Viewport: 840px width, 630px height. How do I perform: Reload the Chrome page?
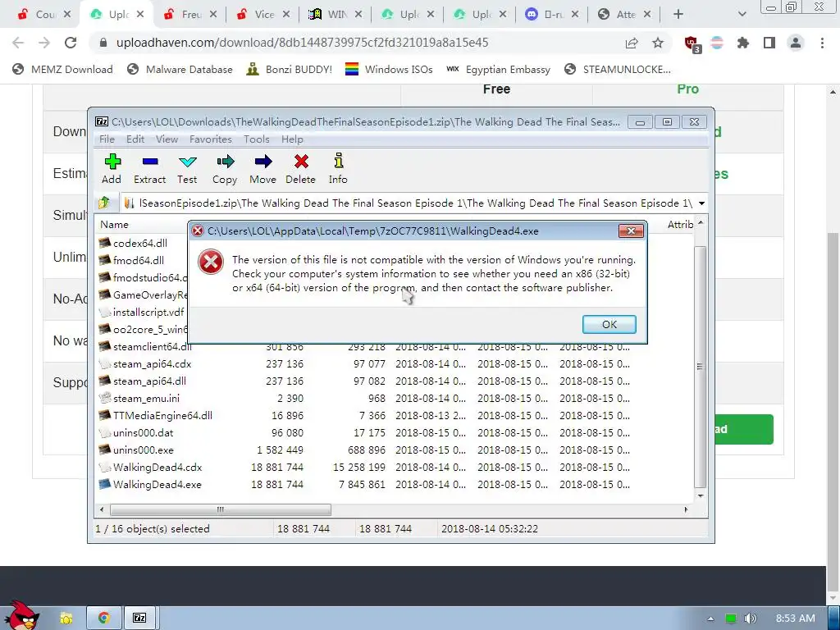pos(71,43)
